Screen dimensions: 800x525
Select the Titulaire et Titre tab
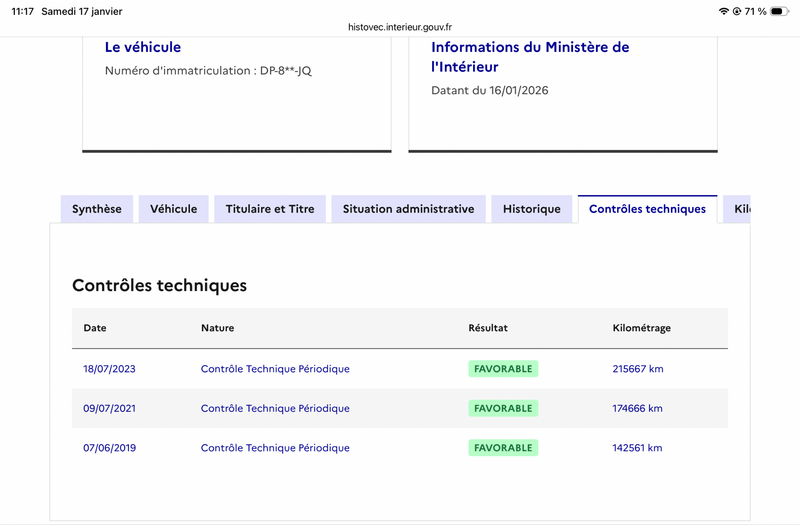pyautogui.click(x=270, y=209)
